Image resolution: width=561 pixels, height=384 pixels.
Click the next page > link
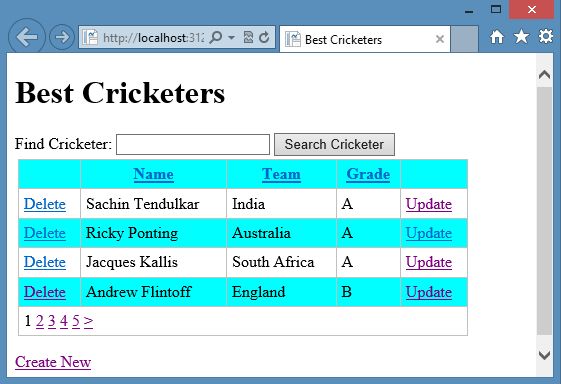coord(88,321)
